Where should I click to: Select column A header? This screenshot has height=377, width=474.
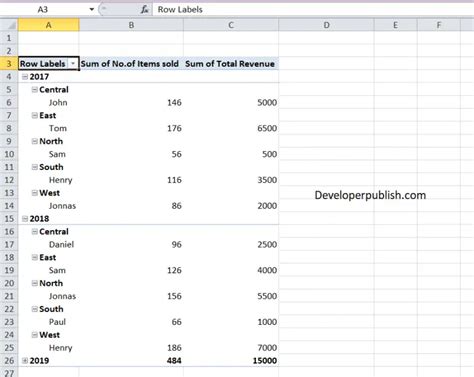coord(48,25)
